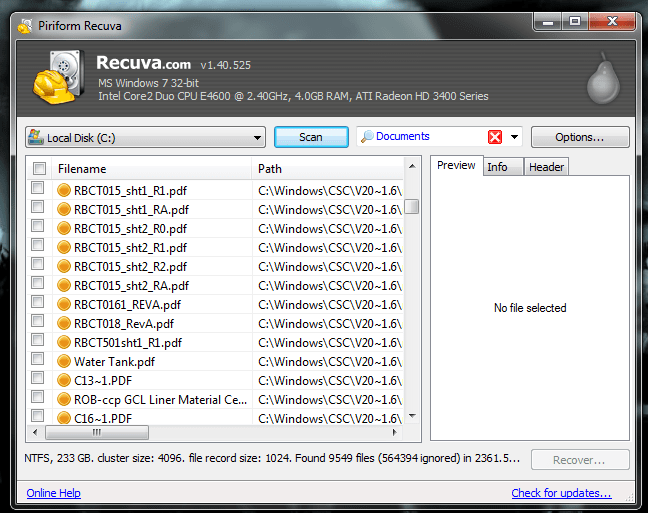This screenshot has width=648, height=513.
Task: Click the Recuva title bar app icon
Action: point(25,26)
